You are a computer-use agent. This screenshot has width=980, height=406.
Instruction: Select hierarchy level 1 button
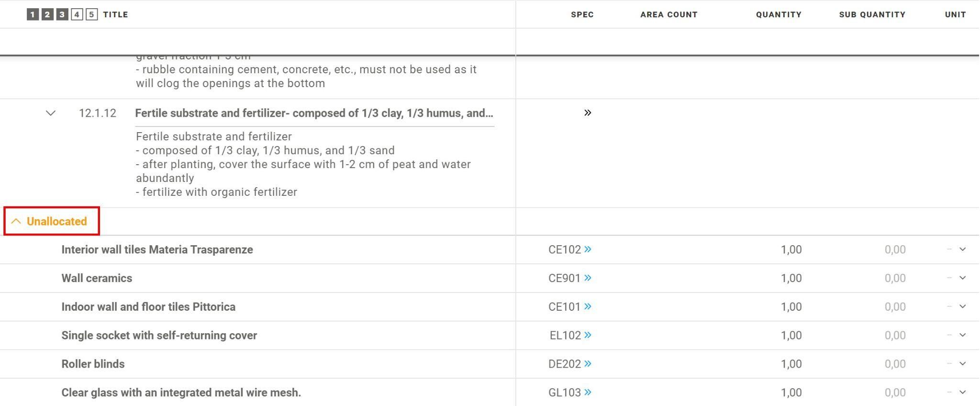tap(32, 14)
